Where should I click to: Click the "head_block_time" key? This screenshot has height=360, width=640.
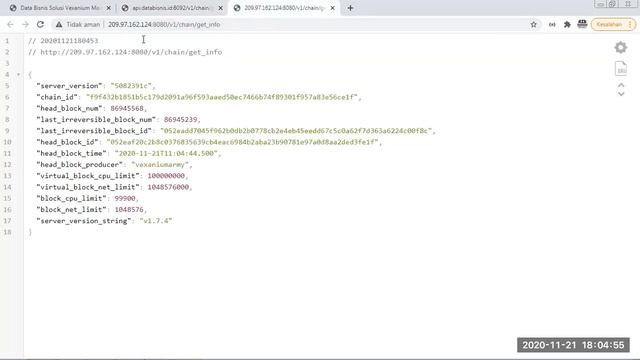coord(71,153)
